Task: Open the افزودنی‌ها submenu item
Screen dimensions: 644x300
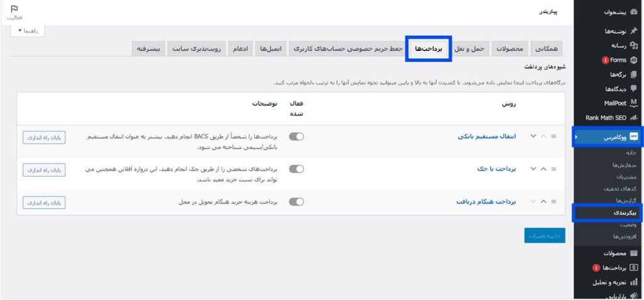Action: coord(625,236)
